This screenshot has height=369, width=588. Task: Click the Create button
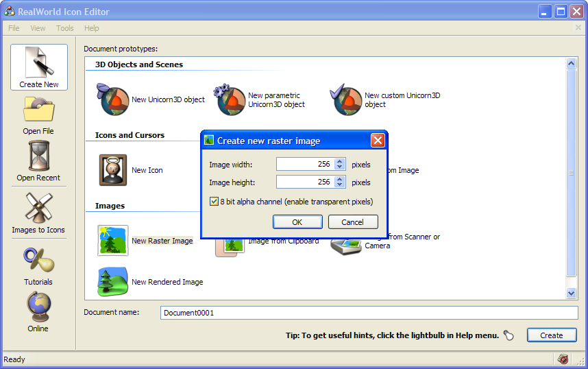pos(552,335)
